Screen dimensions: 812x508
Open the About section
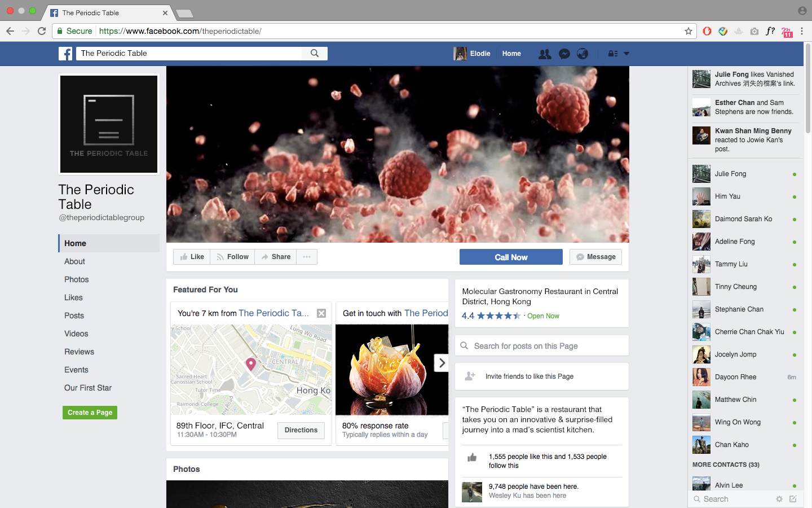click(74, 261)
